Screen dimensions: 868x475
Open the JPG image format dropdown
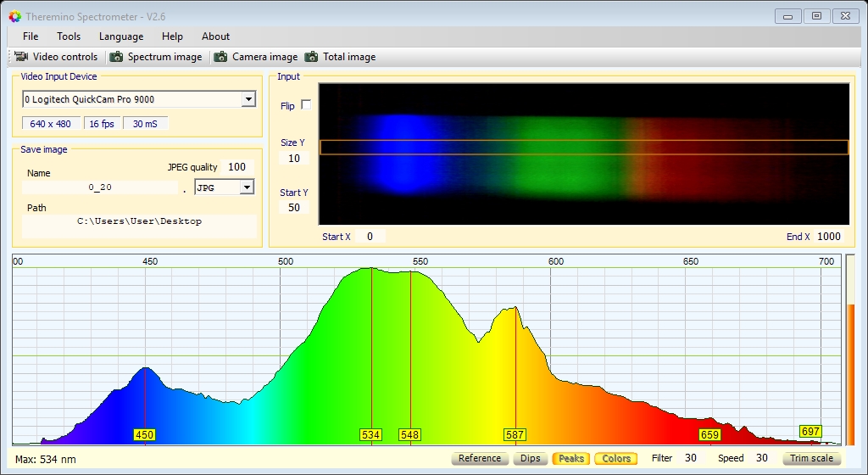(247, 187)
